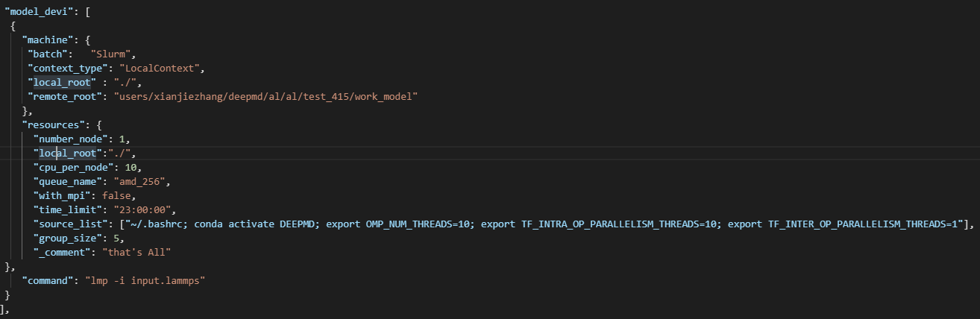Click the "time_limit" key
Image resolution: width=980 pixels, height=319 pixels.
pyautogui.click(x=68, y=209)
